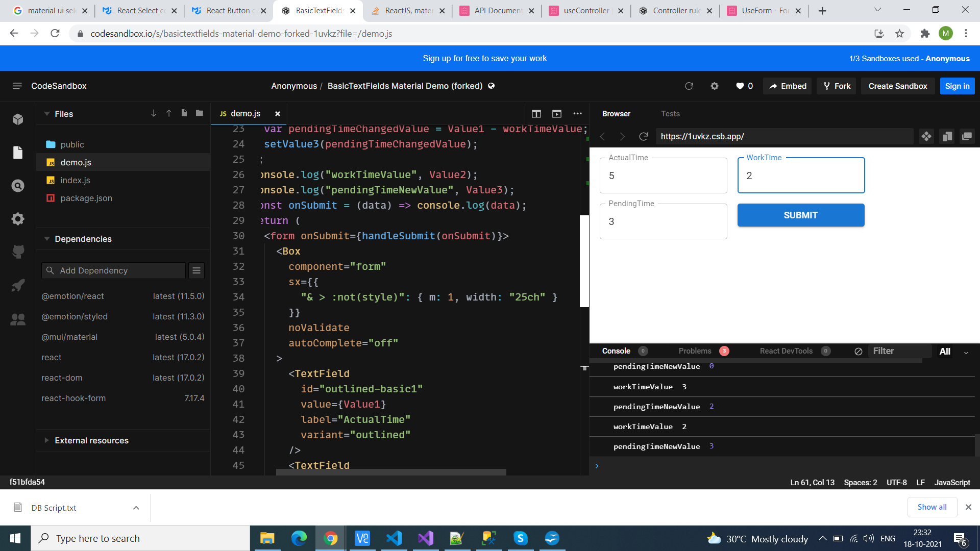The image size is (980, 551).
Task: Expand the console input prompt chevron
Action: tap(597, 466)
